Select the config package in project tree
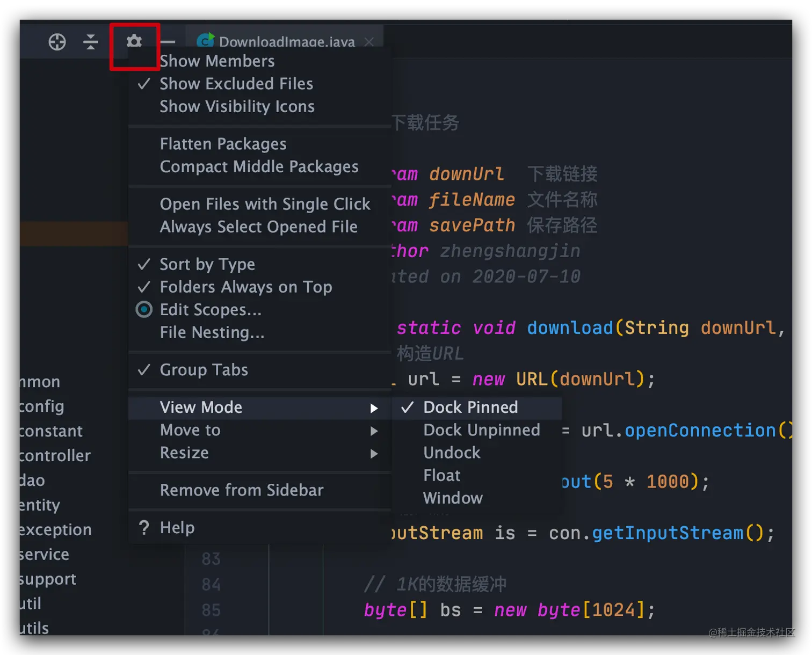Image resolution: width=812 pixels, height=655 pixels. pyautogui.click(x=42, y=406)
